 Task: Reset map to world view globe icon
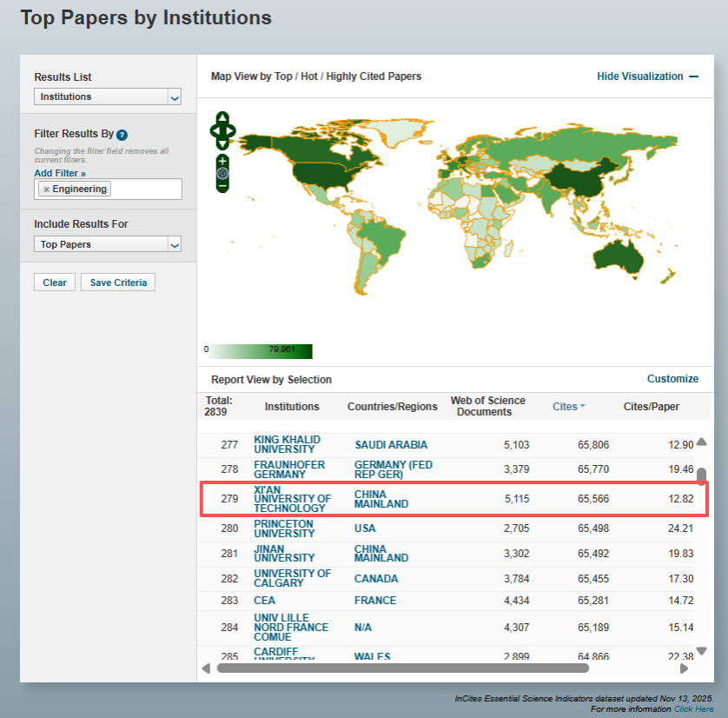223,173
